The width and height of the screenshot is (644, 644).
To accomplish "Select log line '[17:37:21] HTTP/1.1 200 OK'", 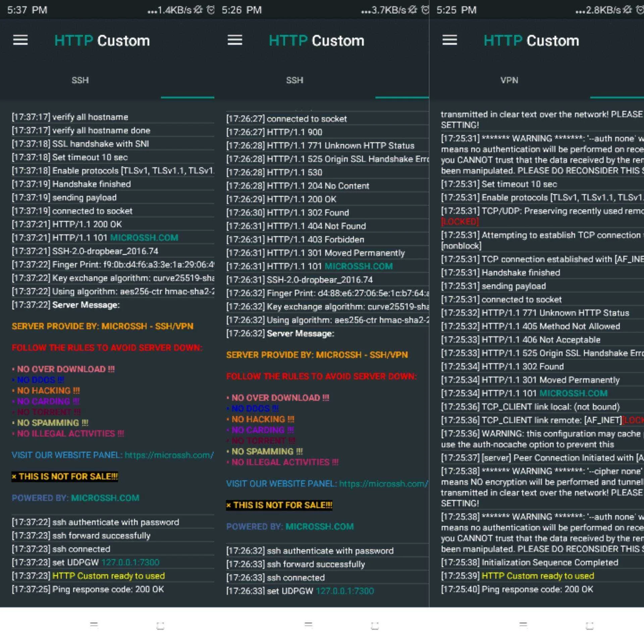I will (67, 224).
